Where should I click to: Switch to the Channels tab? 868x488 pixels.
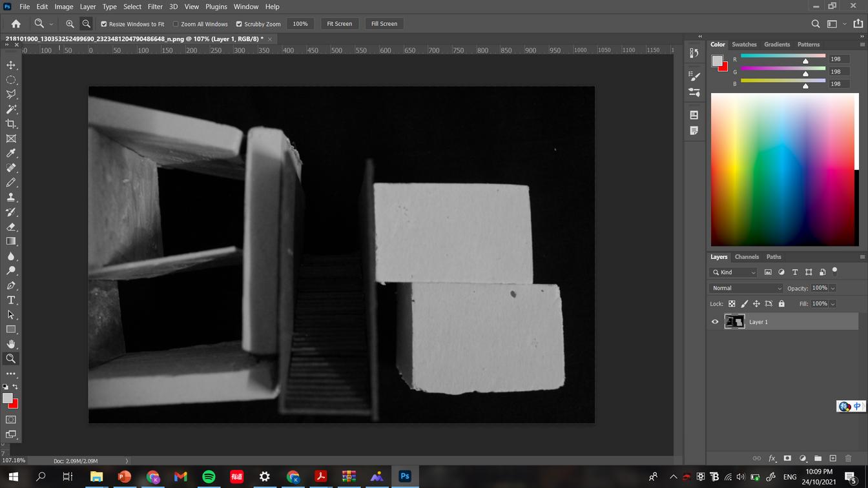747,257
